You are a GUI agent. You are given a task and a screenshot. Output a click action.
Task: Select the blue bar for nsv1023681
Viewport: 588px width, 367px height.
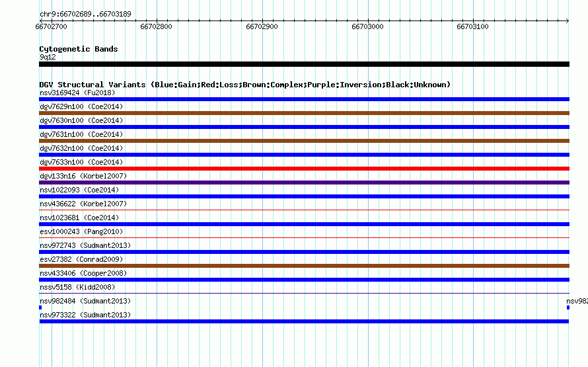click(x=304, y=224)
